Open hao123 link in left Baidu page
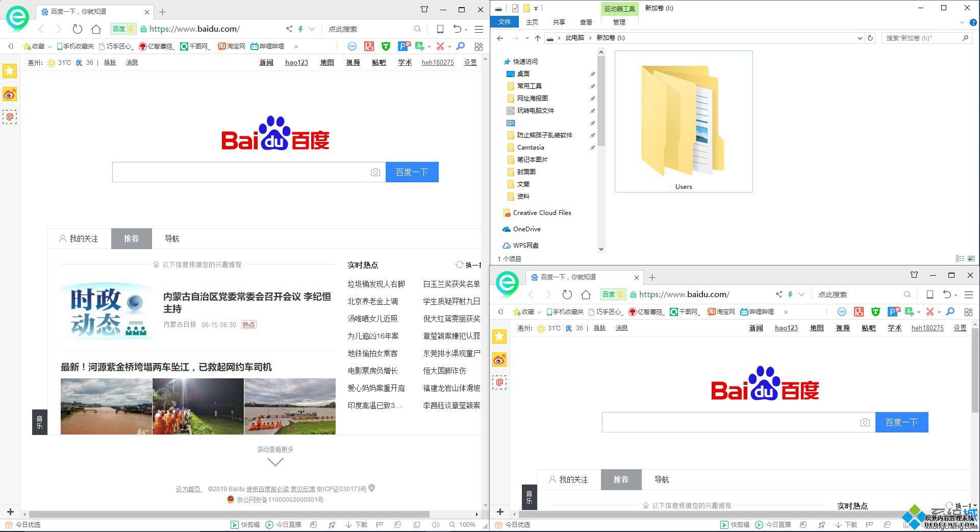Image resolution: width=980 pixels, height=532 pixels. [296, 62]
